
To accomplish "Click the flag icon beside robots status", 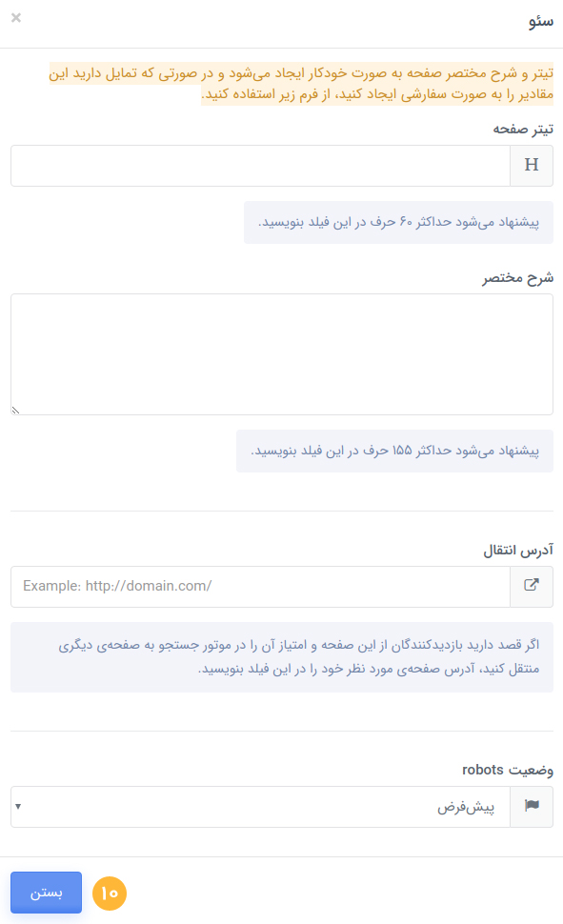I will click(x=532, y=806).
